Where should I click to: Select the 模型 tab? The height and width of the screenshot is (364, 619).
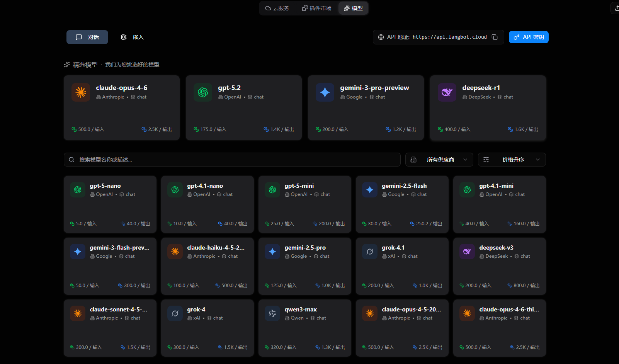point(353,8)
